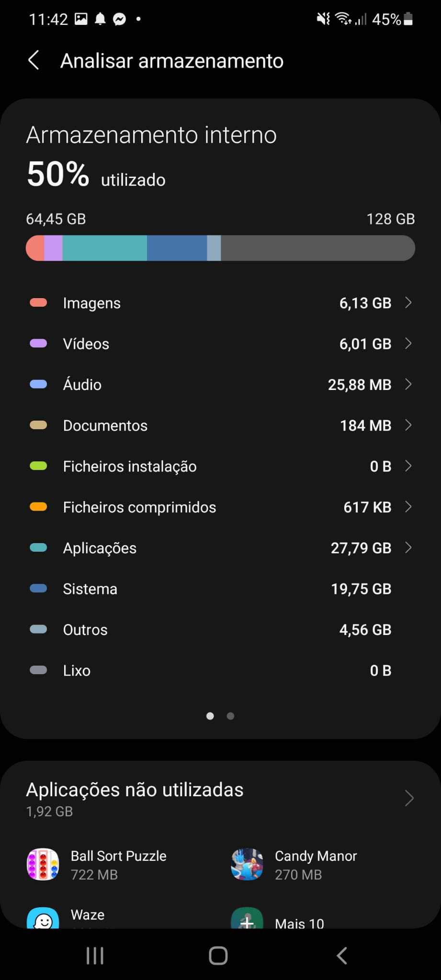
Task: Select the Aplicações color indicator icon
Action: click(x=38, y=547)
